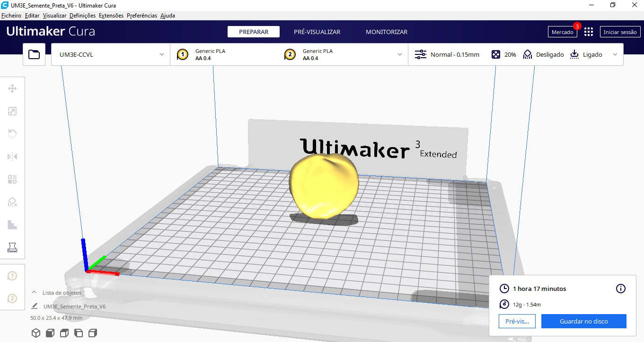The image size is (644, 342).
Task: Switch to the PRÉ-VISUALIZAR stage tab
Action: [317, 32]
